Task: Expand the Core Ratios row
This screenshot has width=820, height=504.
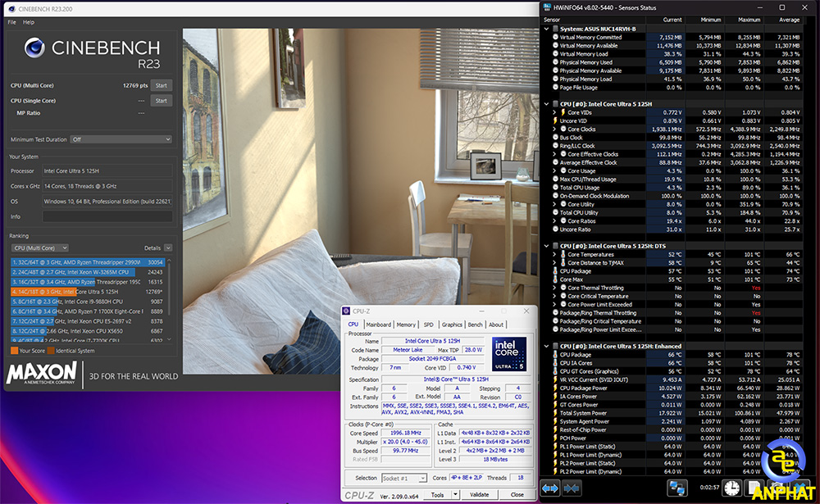Action: tap(554, 221)
